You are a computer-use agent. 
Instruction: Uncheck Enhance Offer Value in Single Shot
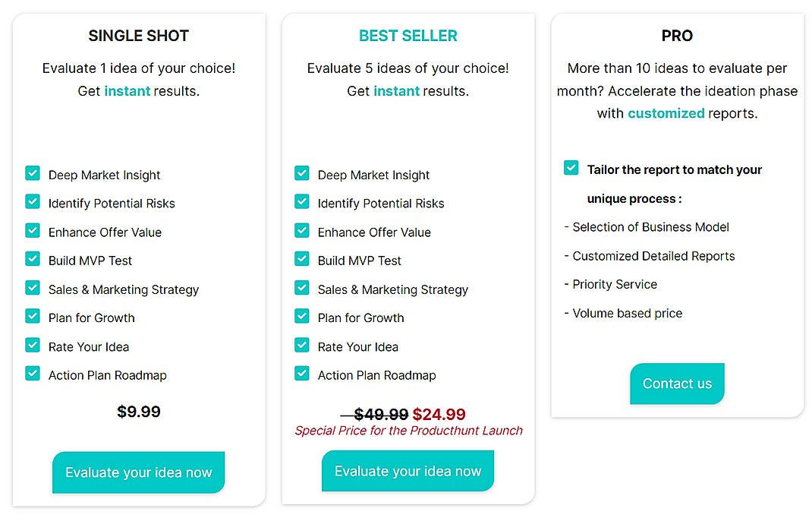[x=32, y=232]
